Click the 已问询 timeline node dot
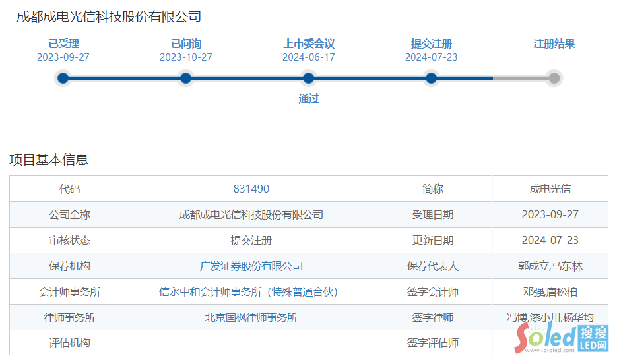Viewport: 617px width, 364px height. click(186, 78)
